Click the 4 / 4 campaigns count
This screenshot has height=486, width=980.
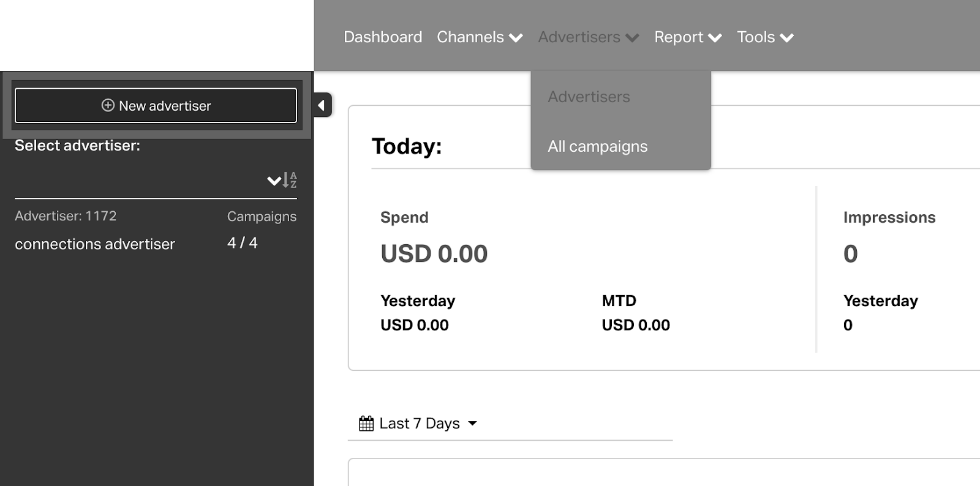point(243,243)
